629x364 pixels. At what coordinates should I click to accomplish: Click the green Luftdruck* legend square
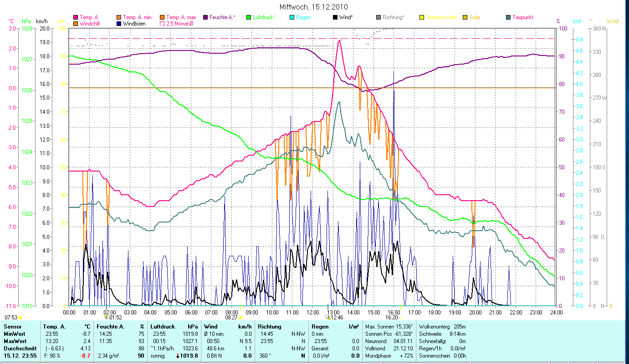coord(249,17)
